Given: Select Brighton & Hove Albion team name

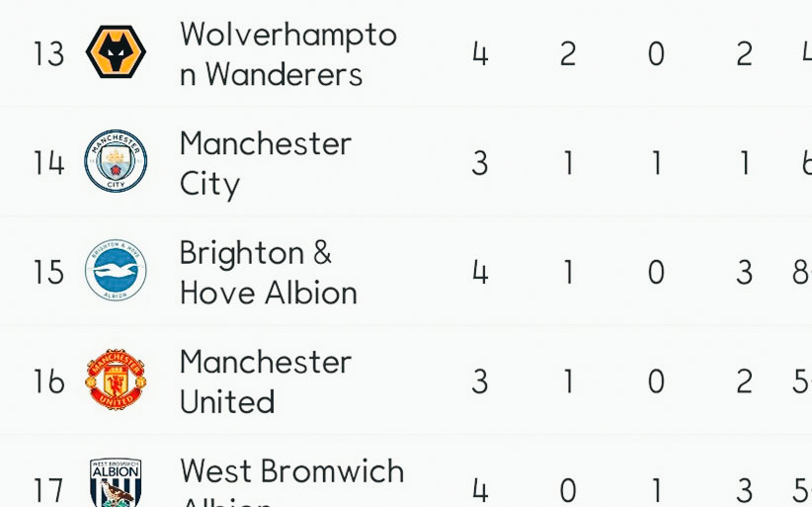Looking at the screenshot, I should 268,273.
